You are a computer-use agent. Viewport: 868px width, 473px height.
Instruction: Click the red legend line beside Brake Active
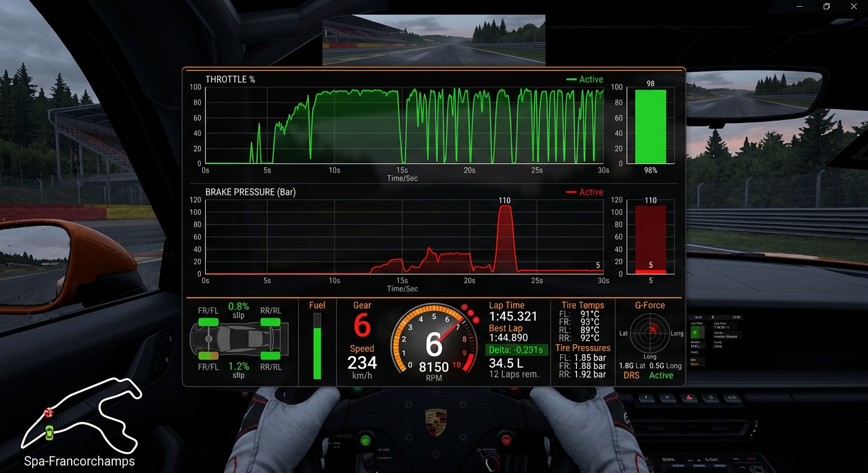click(x=571, y=192)
